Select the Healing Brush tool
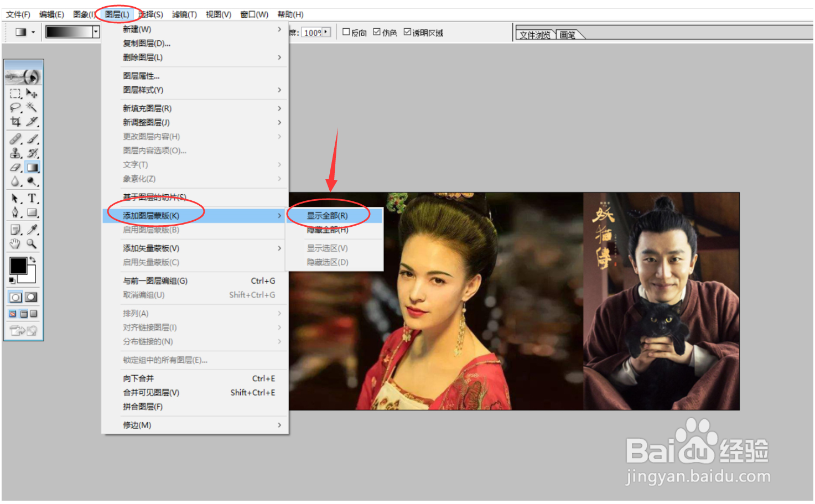 pyautogui.click(x=15, y=139)
